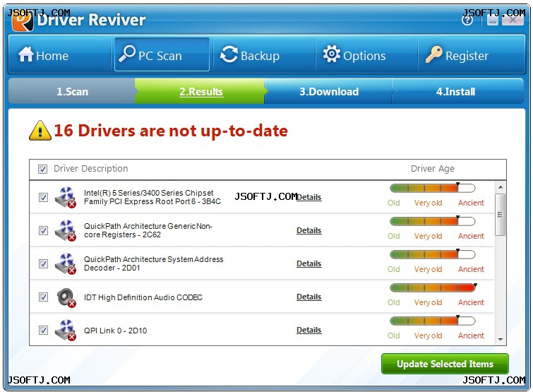
Task: Uncheck the Intel 5 Series chipset driver
Action: click(43, 197)
